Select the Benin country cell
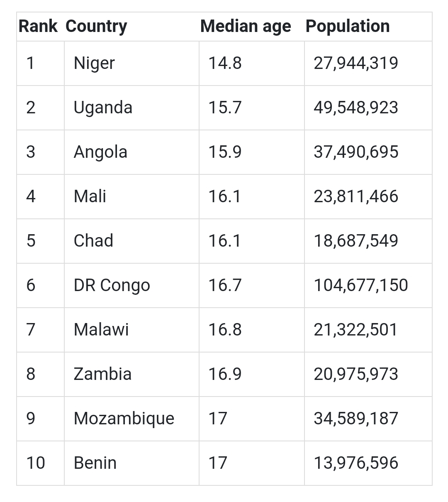 coord(95,463)
